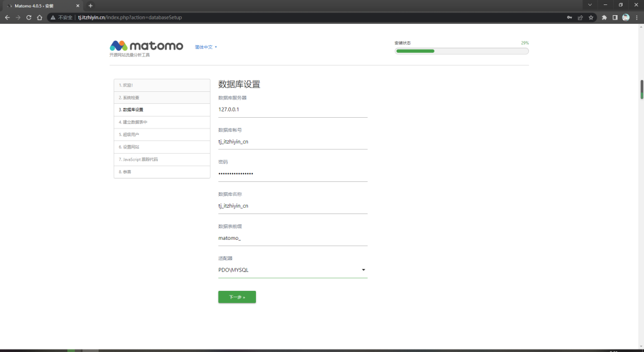Reload the page with the refresh icon
The width and height of the screenshot is (644, 352).
pos(29,18)
